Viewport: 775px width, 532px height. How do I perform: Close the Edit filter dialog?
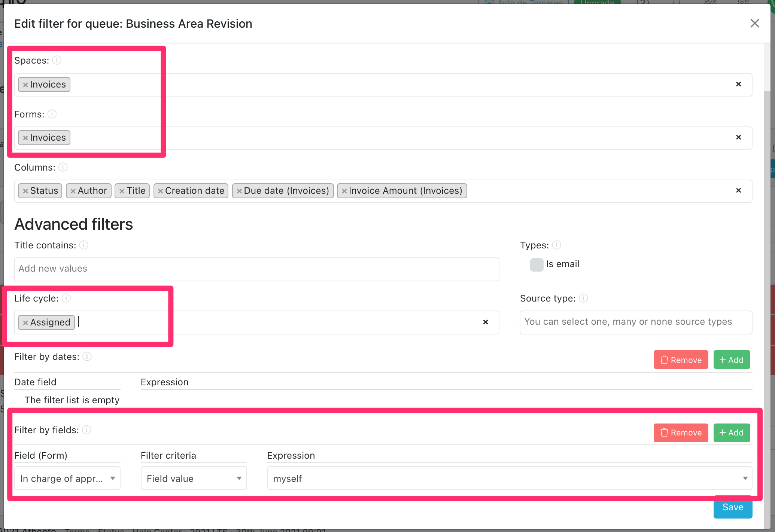tap(755, 23)
